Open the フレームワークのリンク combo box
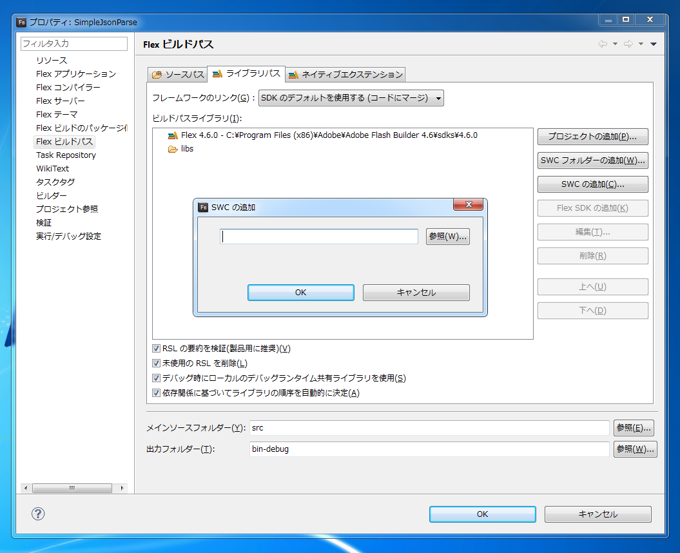The width and height of the screenshot is (680, 553). (x=351, y=98)
